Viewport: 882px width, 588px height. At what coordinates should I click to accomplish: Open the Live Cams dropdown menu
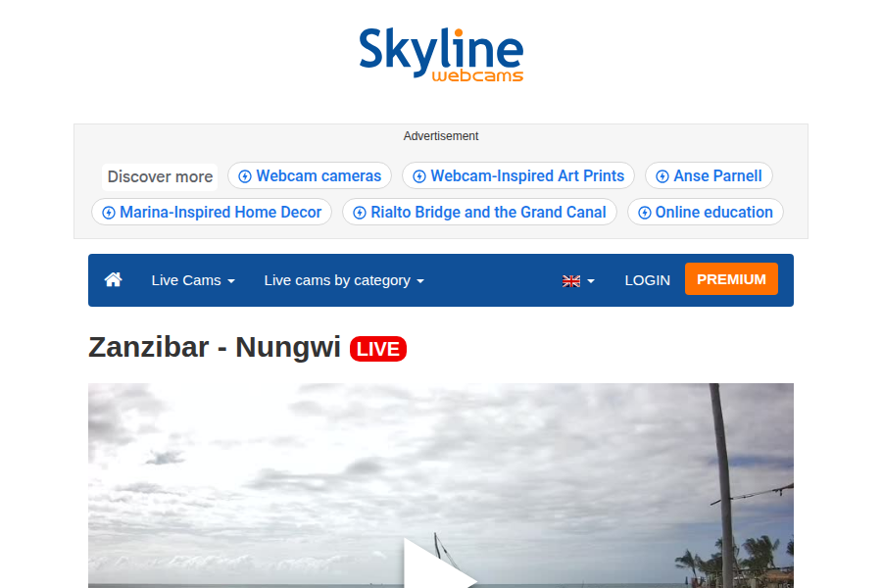193,280
